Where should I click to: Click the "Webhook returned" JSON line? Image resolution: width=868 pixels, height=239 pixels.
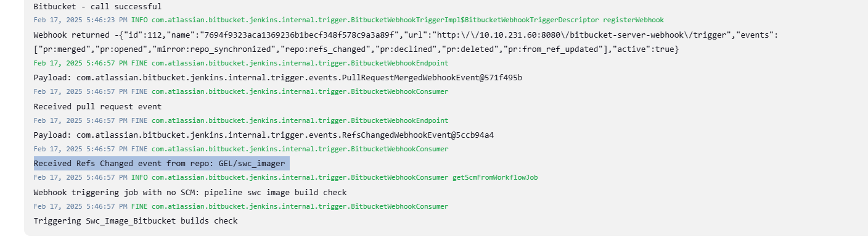click(406, 35)
